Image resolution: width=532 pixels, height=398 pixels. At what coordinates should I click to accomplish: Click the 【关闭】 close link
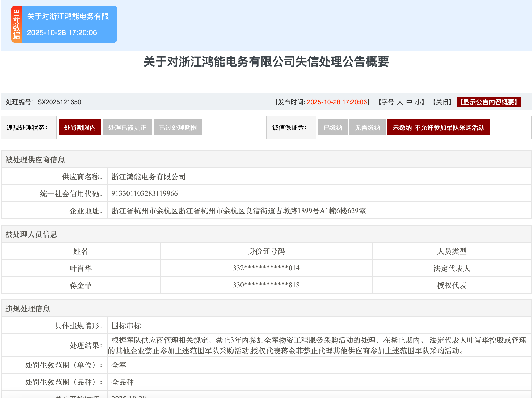[x=442, y=102]
